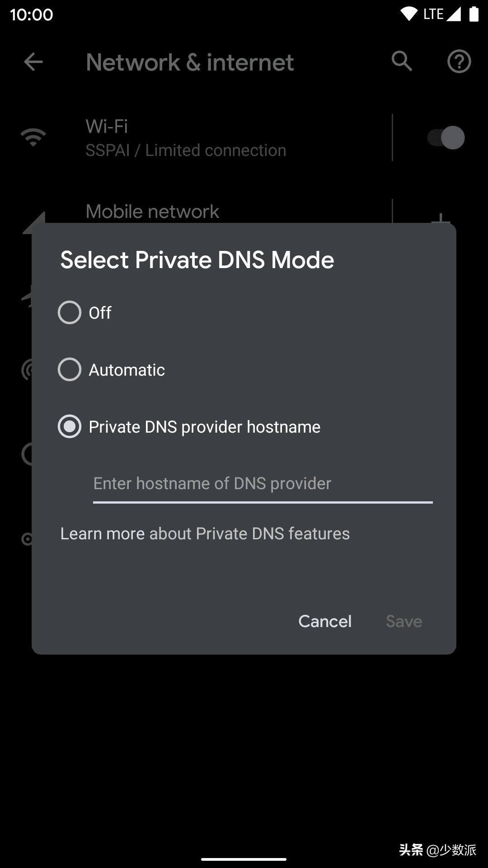Tap the back arrow icon

click(33, 62)
